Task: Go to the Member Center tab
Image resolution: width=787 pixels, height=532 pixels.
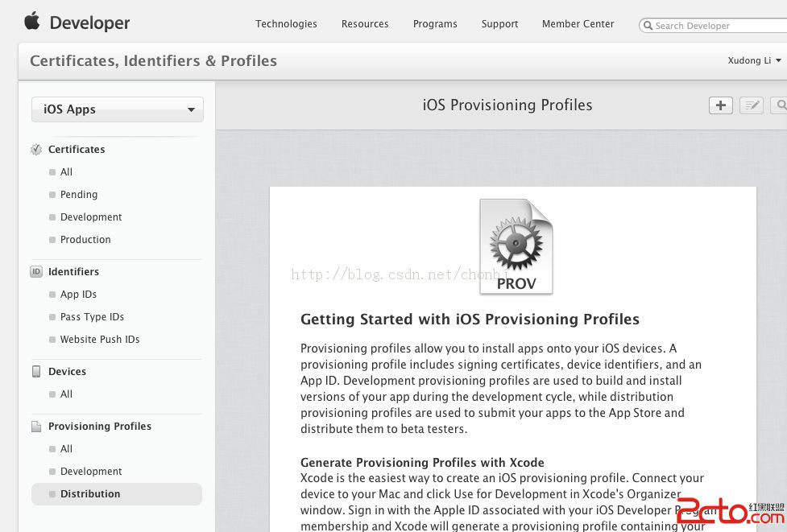Action: pyautogui.click(x=578, y=24)
